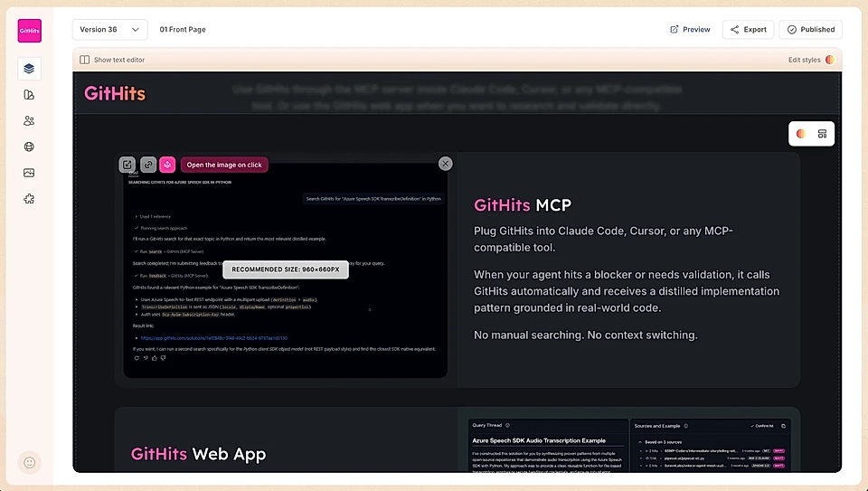Image resolution: width=868 pixels, height=491 pixels.
Task: Click the Published status button
Action: pos(810,29)
